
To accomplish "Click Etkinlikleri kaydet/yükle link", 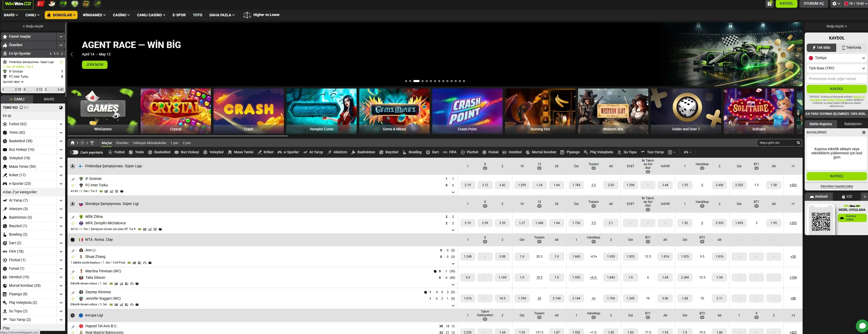I will tap(837, 186).
